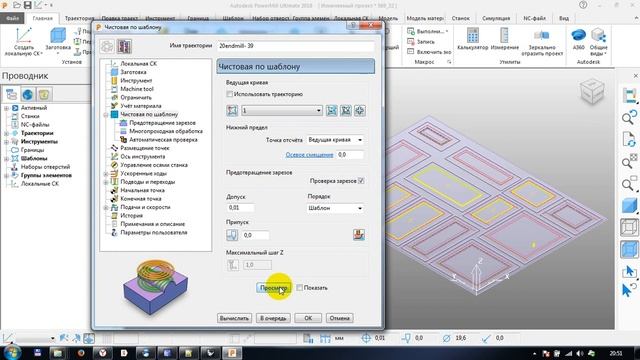The width and height of the screenshot is (640, 360).
Task: Toggle the 'Проверка зарезов' checkbox
Action: tap(361, 181)
